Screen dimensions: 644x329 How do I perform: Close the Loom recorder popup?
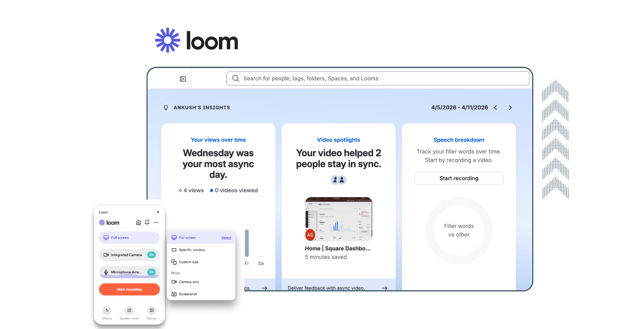coord(158,212)
